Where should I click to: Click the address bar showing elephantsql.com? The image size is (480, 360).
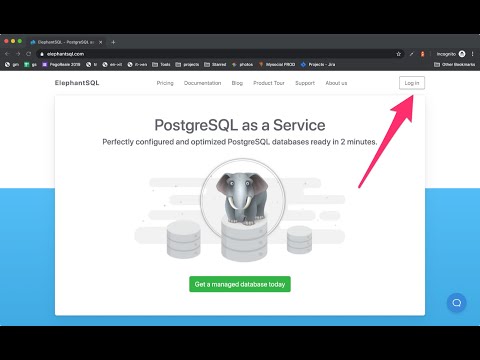(x=220, y=54)
